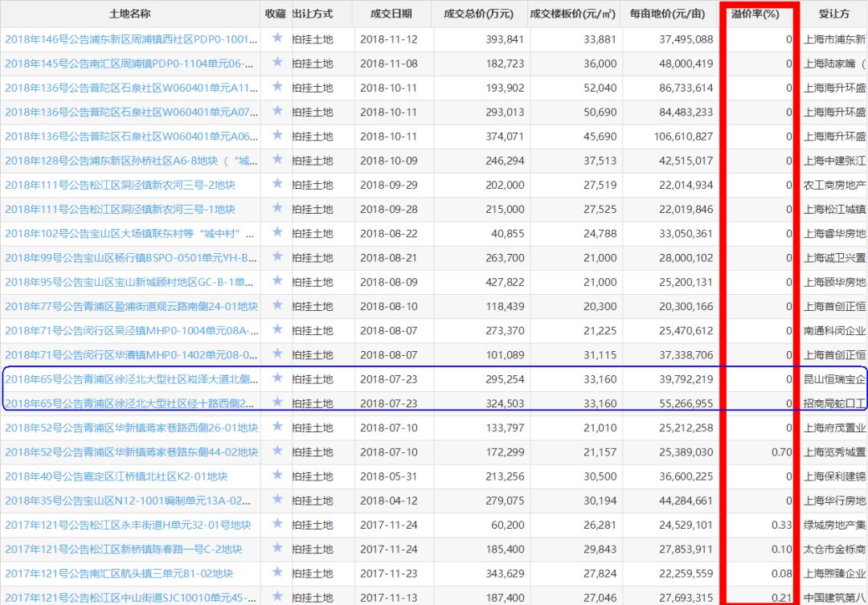868x605 pixels.
Task: Open 松江区永丰街道H单元32-01号地块 link
Action: 128,525
